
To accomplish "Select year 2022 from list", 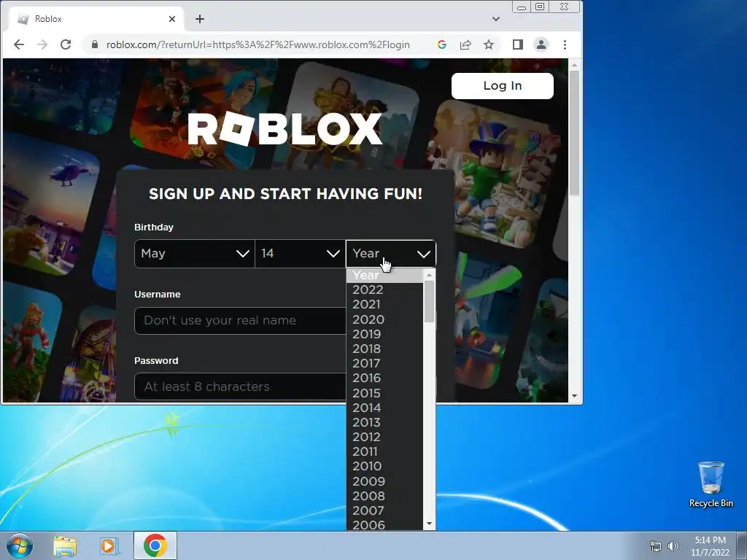I will click(384, 289).
